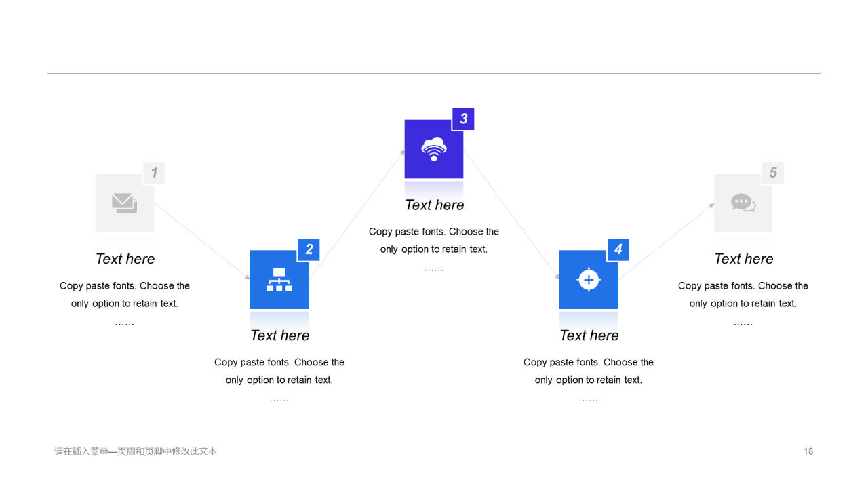Viewport: 868px width, 488px height.
Task: Click the purple cloud wifi icon
Action: (434, 149)
